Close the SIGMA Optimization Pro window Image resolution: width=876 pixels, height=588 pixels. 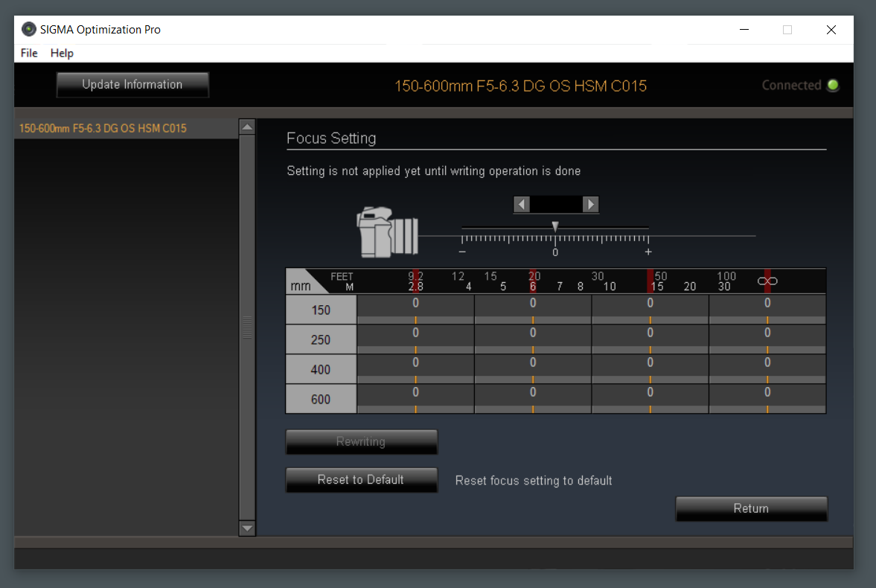point(831,30)
